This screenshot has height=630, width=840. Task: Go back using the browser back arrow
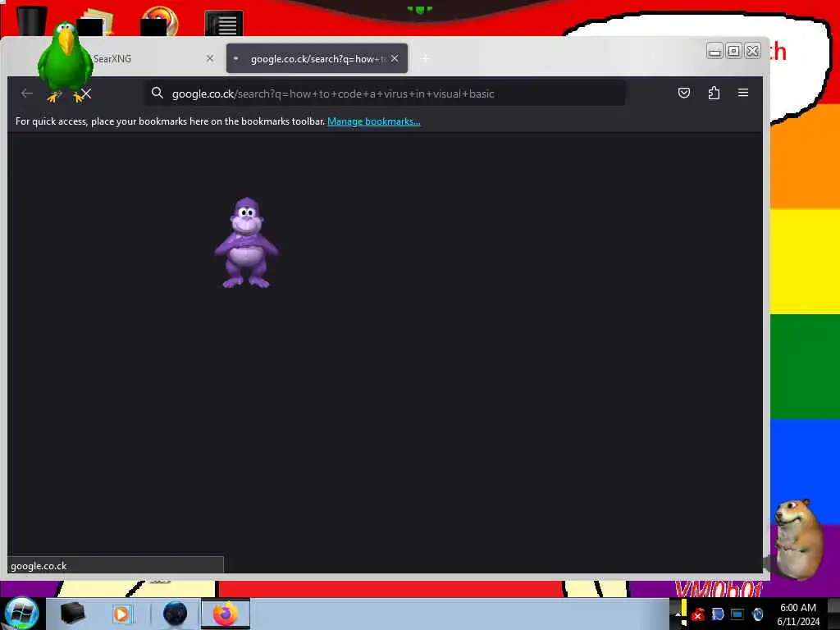27,94
